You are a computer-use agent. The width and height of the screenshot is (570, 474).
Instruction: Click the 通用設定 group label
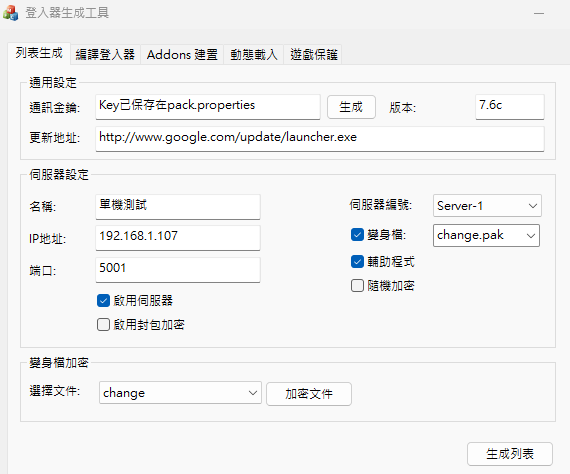pos(53,83)
